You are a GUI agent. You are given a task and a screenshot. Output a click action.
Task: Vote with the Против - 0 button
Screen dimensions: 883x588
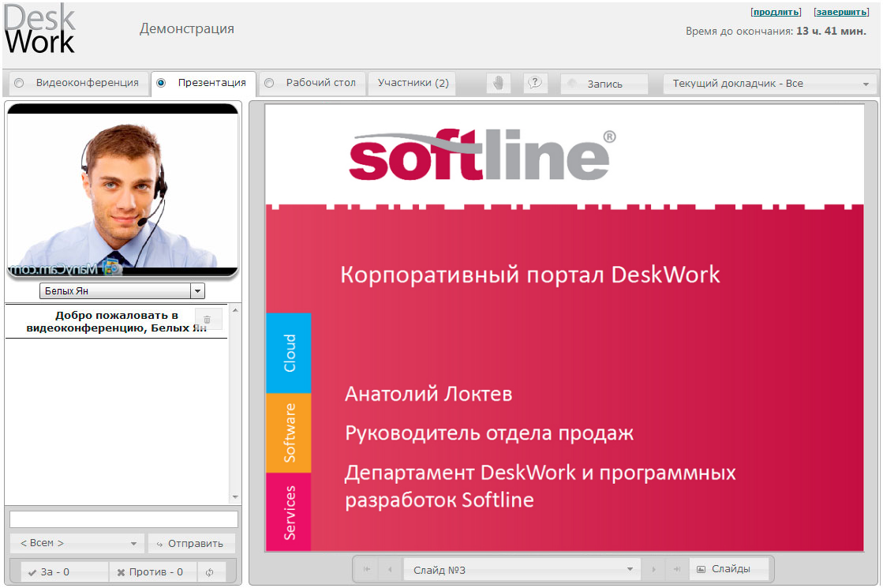pyautogui.click(x=153, y=572)
